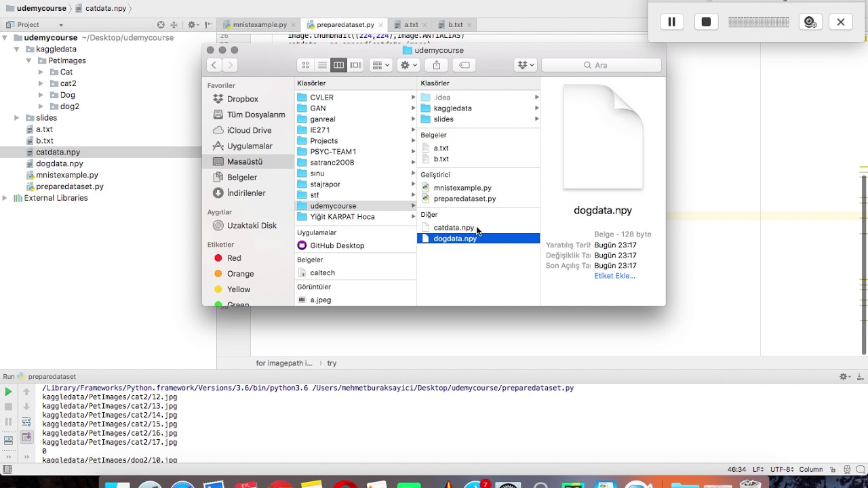Toggle scroll to end in console

click(x=26, y=437)
